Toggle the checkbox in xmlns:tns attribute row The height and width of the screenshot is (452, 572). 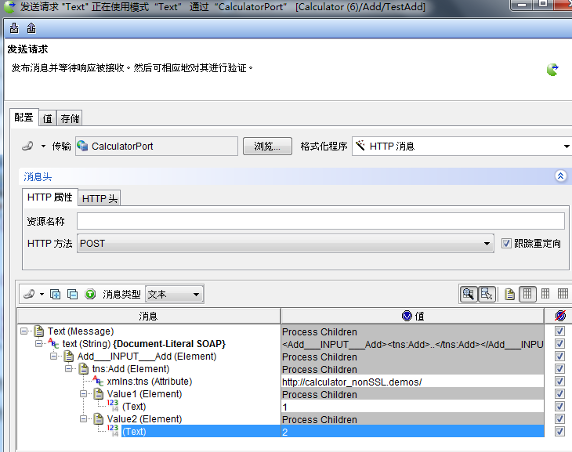point(560,381)
